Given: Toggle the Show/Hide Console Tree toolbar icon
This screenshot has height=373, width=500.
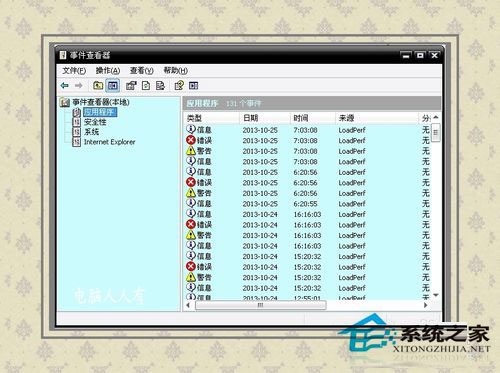Looking at the screenshot, I should [113, 86].
